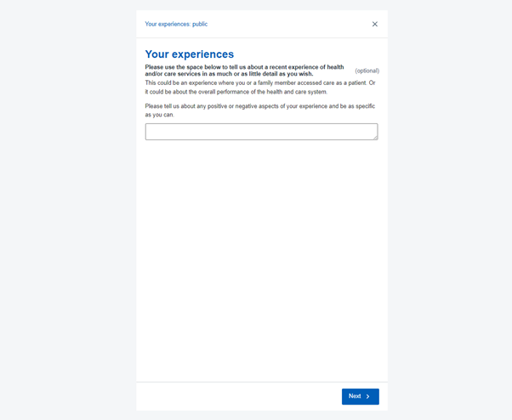Screen dimensions: 512x420
Task: Click the word 'public' in the dialog header
Action: tap(200, 24)
